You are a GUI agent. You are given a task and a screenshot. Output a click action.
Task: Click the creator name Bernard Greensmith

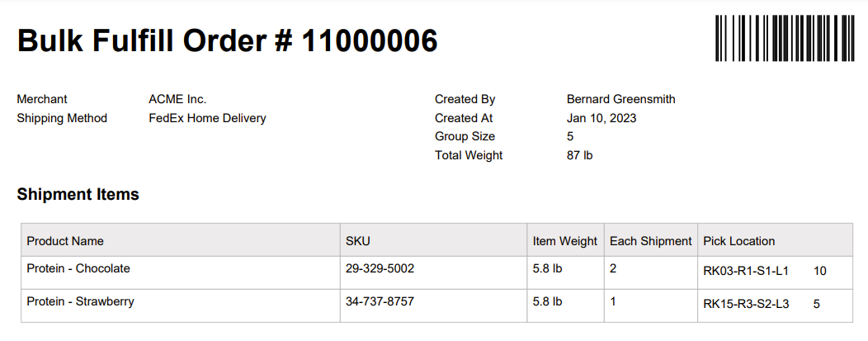pos(620,99)
